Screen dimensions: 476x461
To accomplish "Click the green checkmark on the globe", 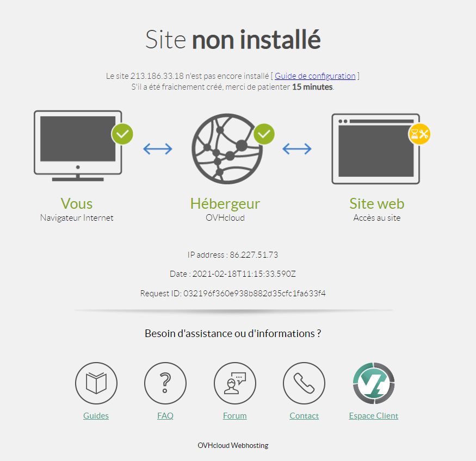I will point(264,134).
